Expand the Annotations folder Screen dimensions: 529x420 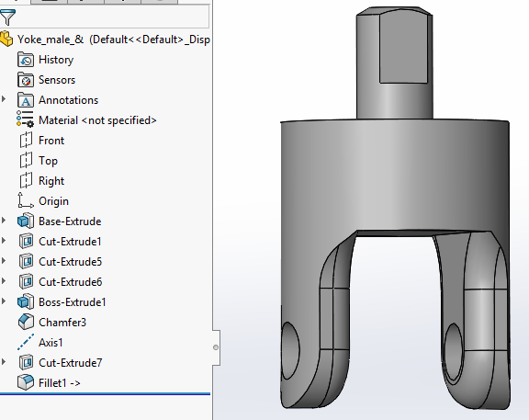point(4,99)
